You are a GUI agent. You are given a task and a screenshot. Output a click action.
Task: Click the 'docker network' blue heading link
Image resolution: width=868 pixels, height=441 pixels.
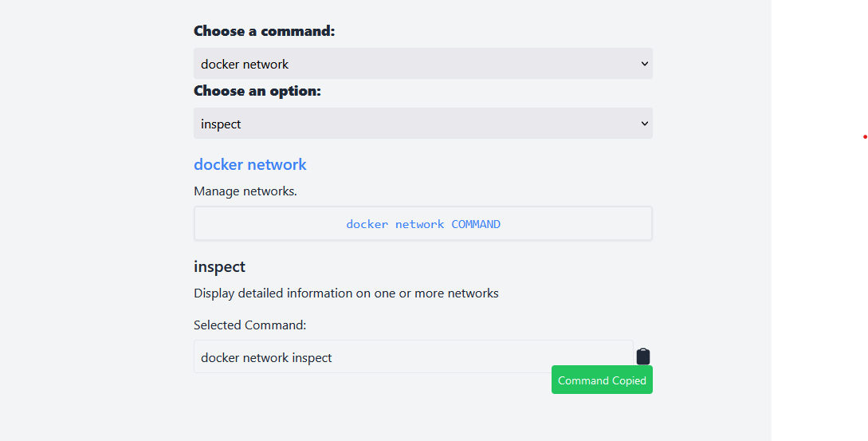[250, 164]
